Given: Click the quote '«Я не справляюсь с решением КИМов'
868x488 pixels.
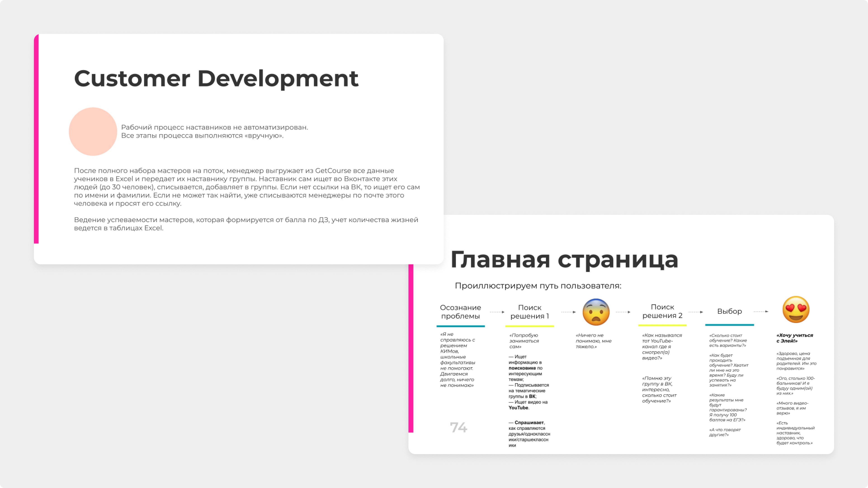Looking at the screenshot, I should [x=458, y=360].
